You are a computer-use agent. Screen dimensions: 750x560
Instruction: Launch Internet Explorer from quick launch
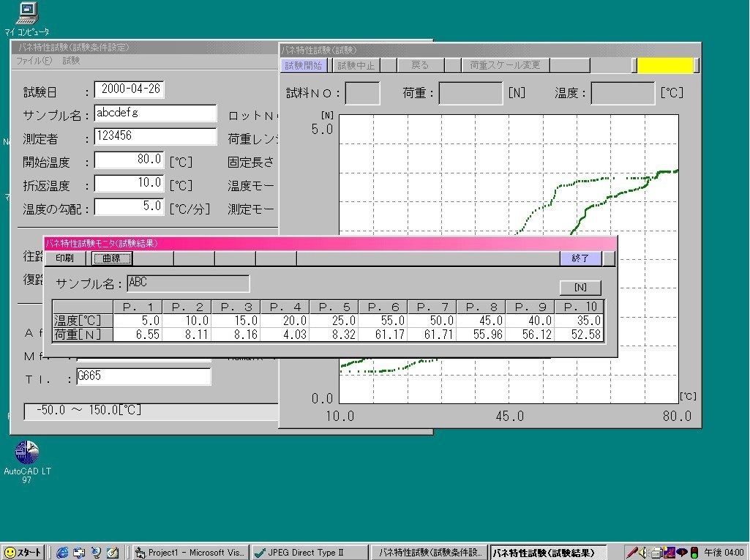pyautogui.click(x=62, y=553)
